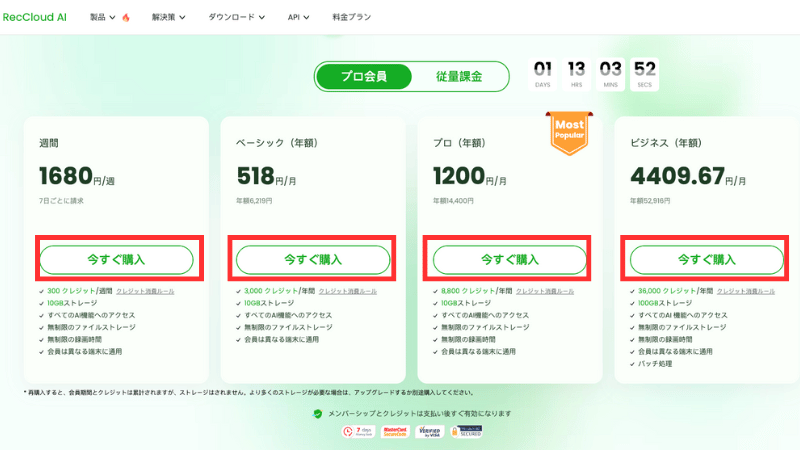Click the flame icon beside 製品

(126, 17)
